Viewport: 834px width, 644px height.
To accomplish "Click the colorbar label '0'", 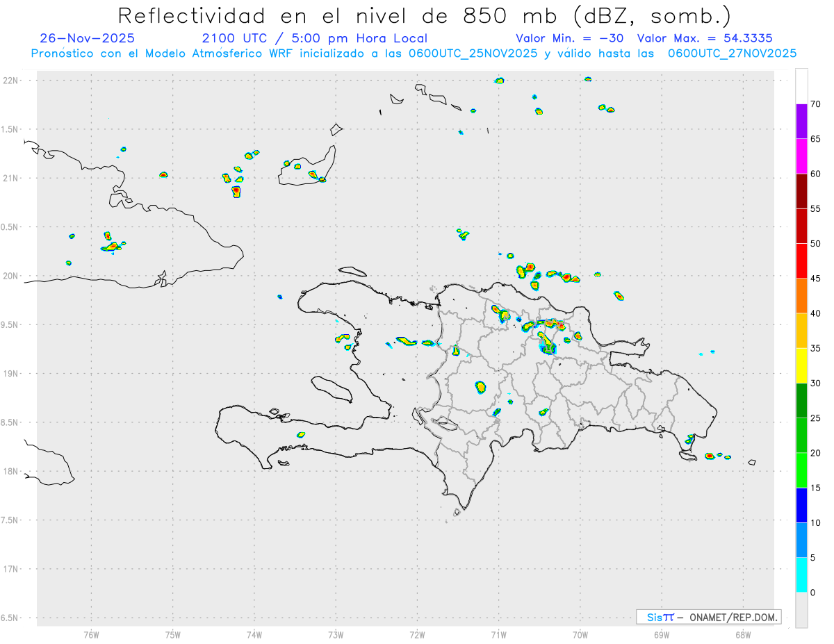I will pos(812,593).
